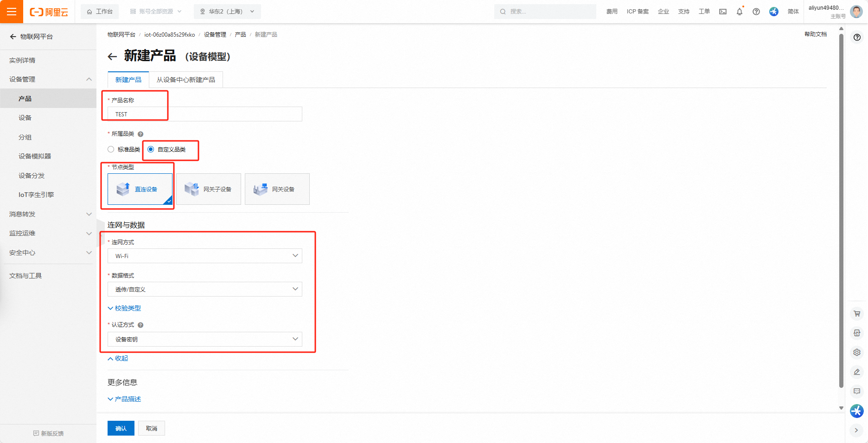The image size is (868, 443).
Task: Click the user avatar picture
Action: tap(856, 12)
